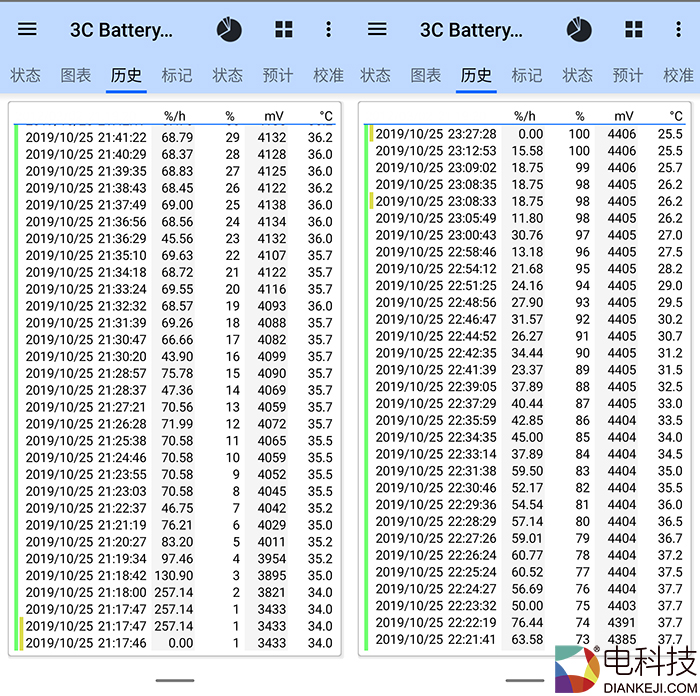This screenshot has width=700, height=696.
Task: Open the hamburger menu in right screen
Action: (377, 29)
